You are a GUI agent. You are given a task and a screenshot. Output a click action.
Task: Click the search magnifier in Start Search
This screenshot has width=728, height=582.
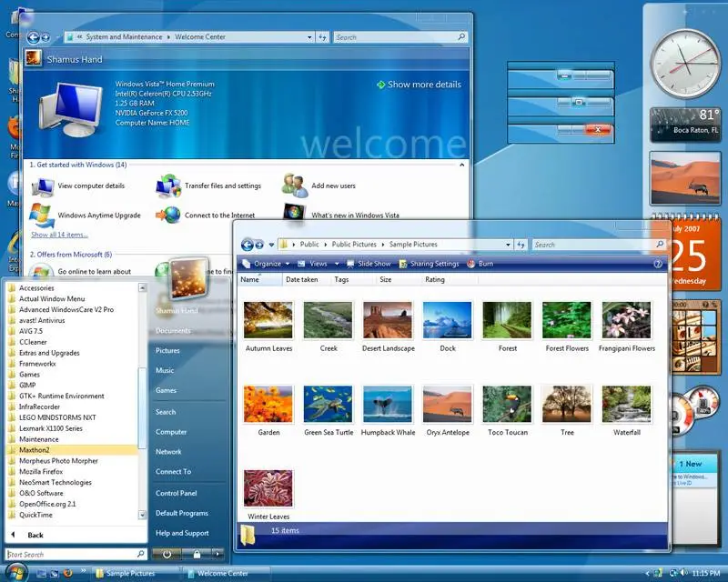(141, 554)
